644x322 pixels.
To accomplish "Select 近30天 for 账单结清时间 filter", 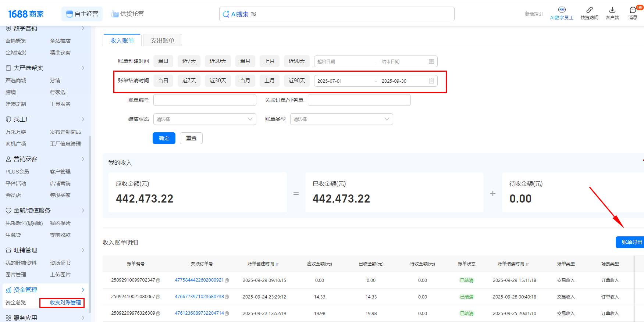I will 218,80.
